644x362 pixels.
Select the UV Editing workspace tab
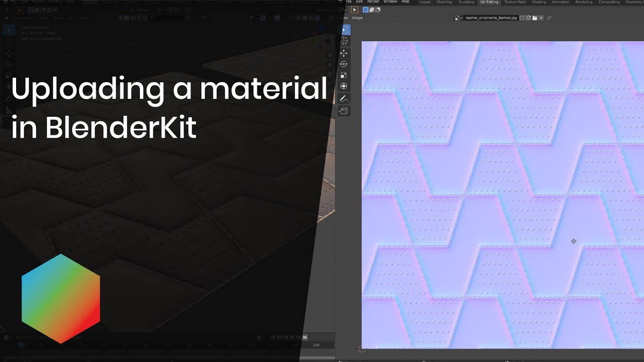coord(489,2)
